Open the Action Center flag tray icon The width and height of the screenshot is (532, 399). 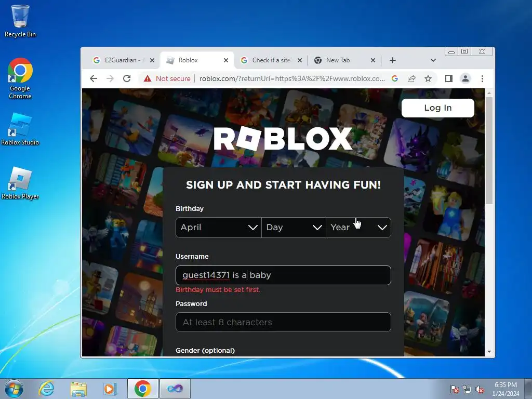point(454,389)
